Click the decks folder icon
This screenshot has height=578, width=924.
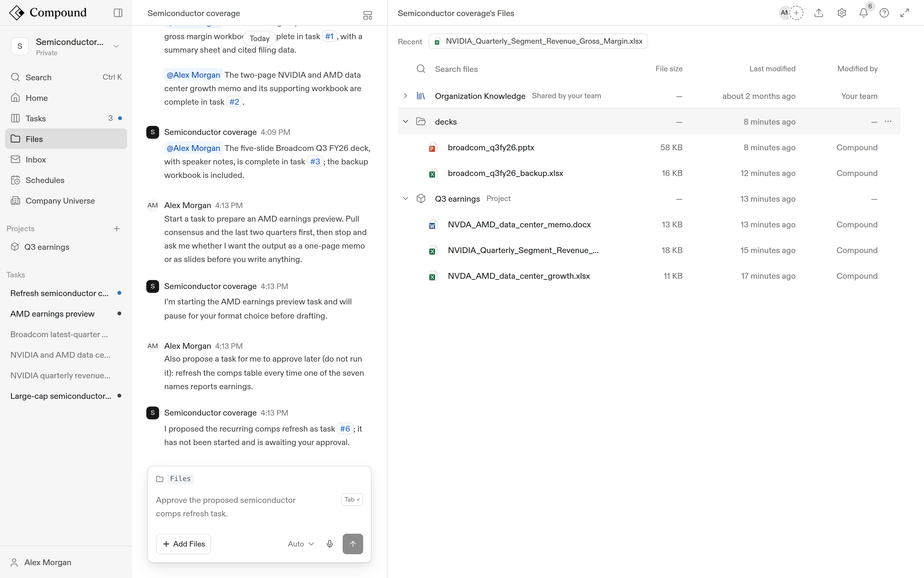coord(421,122)
